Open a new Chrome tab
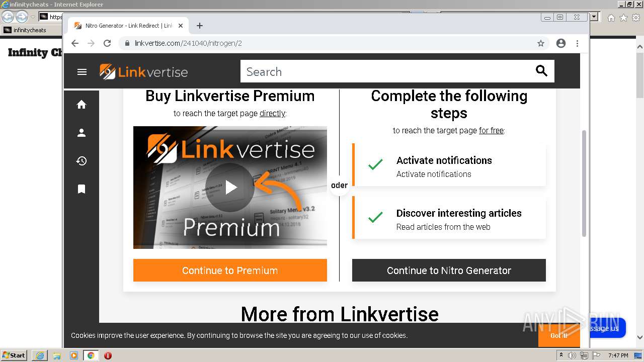Viewport: 644px width, 362px height. pyautogui.click(x=200, y=26)
